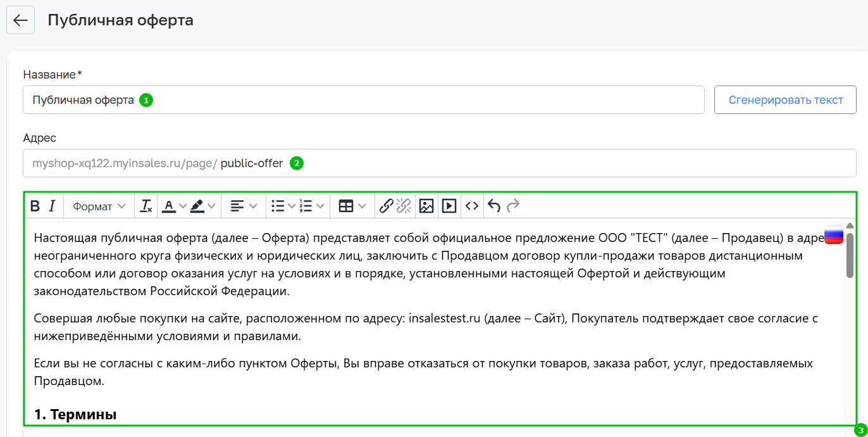Insert a video via the play icon
Viewport: 868px width, 437px height.
click(x=449, y=206)
